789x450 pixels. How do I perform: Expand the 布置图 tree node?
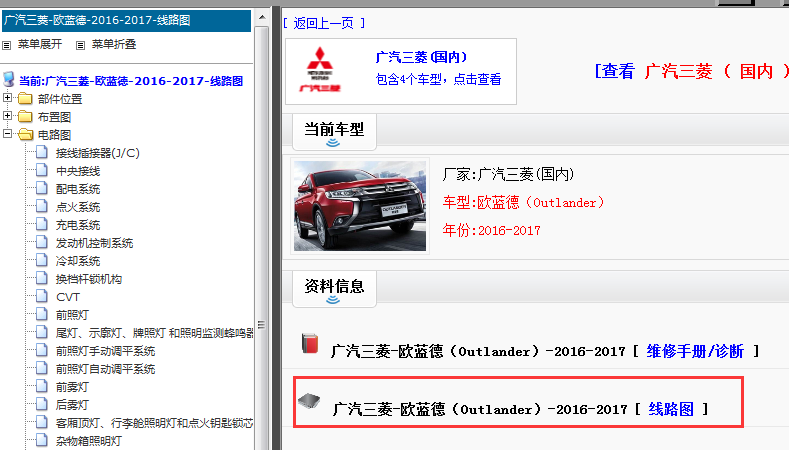[8, 116]
